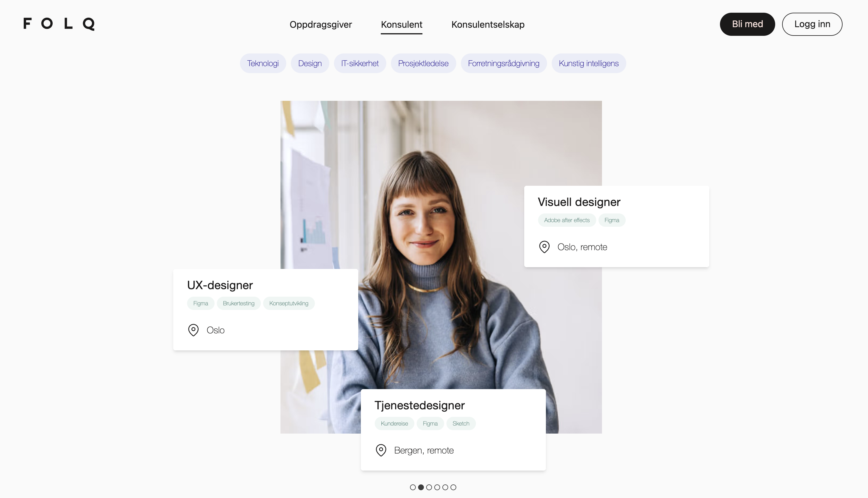
Task: Click the FOLQ logo
Action: pyautogui.click(x=59, y=24)
